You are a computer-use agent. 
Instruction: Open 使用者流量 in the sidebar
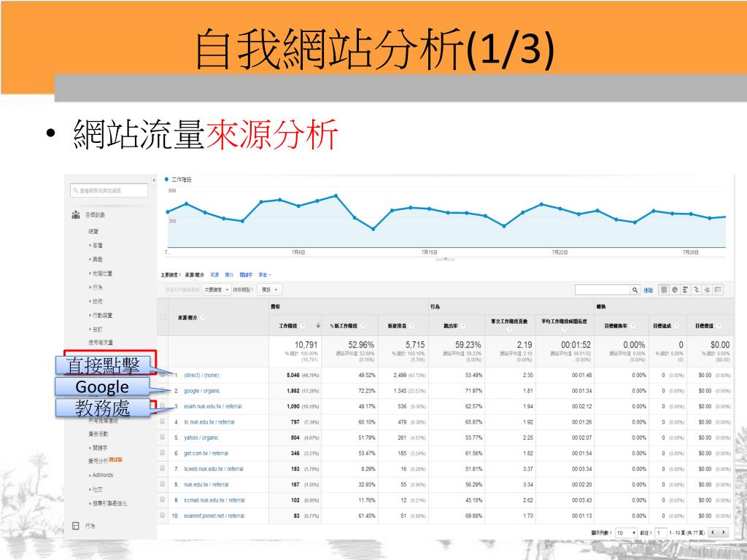[101, 343]
